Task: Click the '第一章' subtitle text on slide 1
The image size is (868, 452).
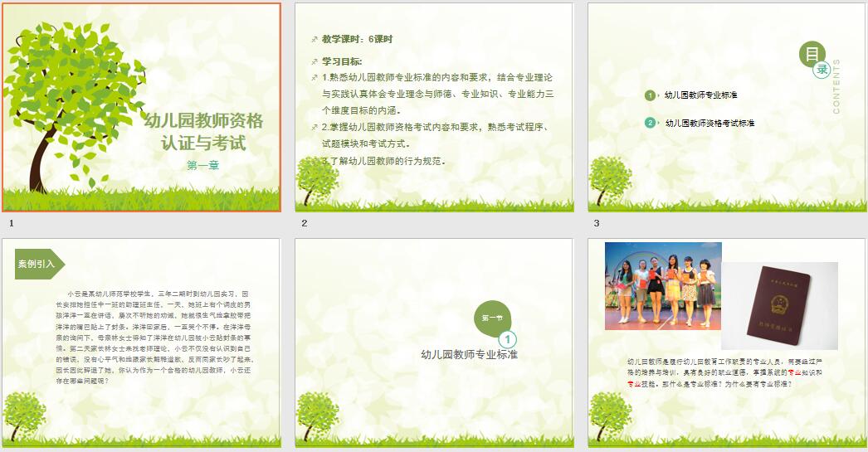Action: click(x=202, y=165)
